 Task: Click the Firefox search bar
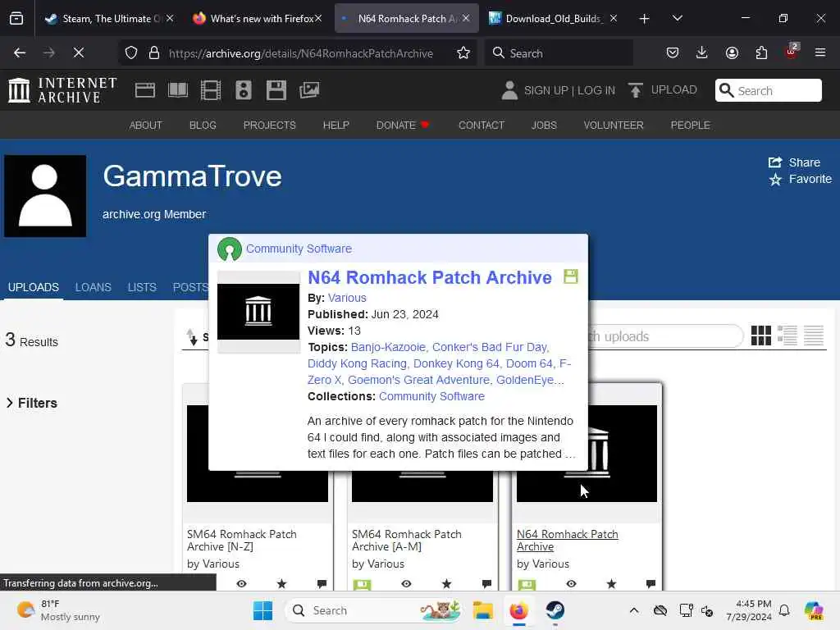[x=559, y=52]
